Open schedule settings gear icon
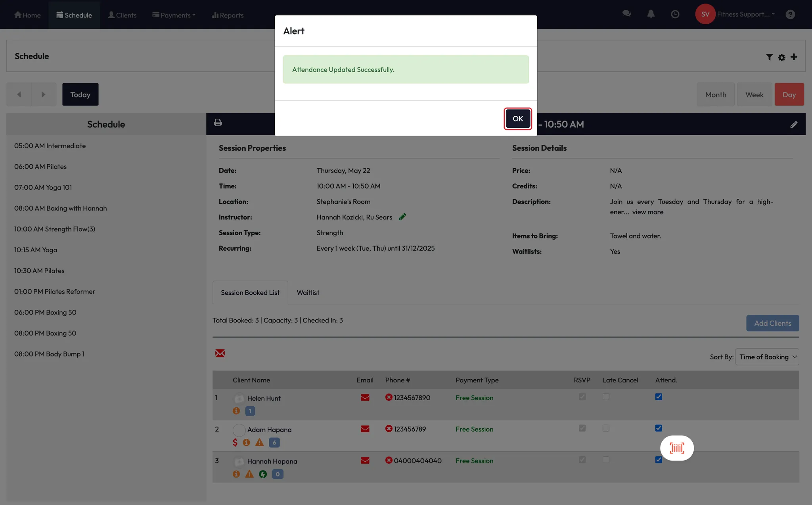Viewport: 812px width, 505px height. pyautogui.click(x=781, y=58)
